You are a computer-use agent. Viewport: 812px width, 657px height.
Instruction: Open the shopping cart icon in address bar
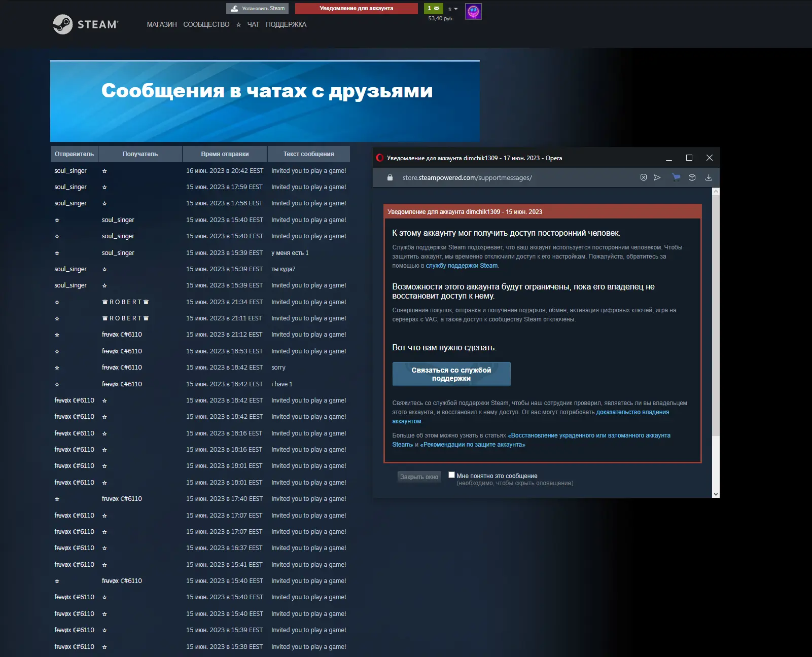[676, 177]
